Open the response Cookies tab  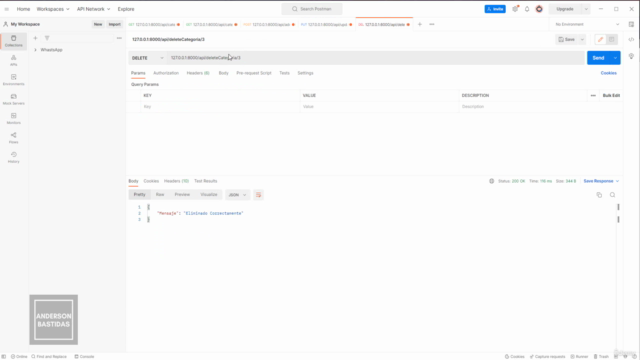tap(151, 181)
